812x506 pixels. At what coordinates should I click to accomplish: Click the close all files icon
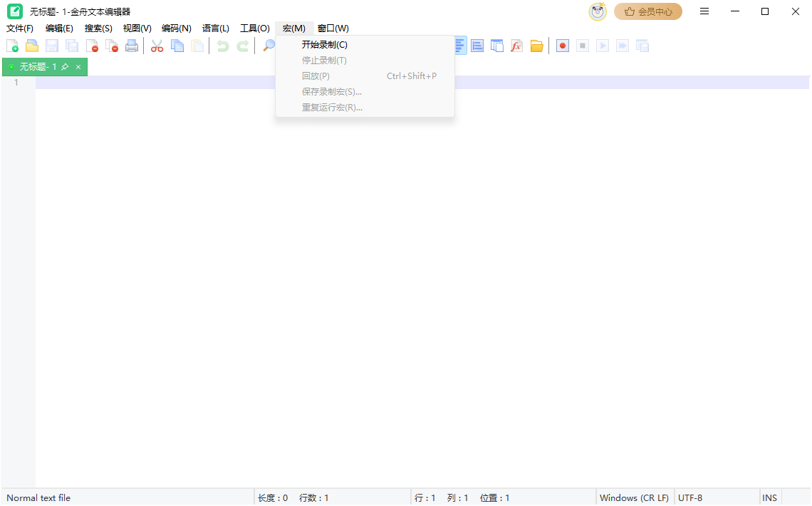pos(112,46)
